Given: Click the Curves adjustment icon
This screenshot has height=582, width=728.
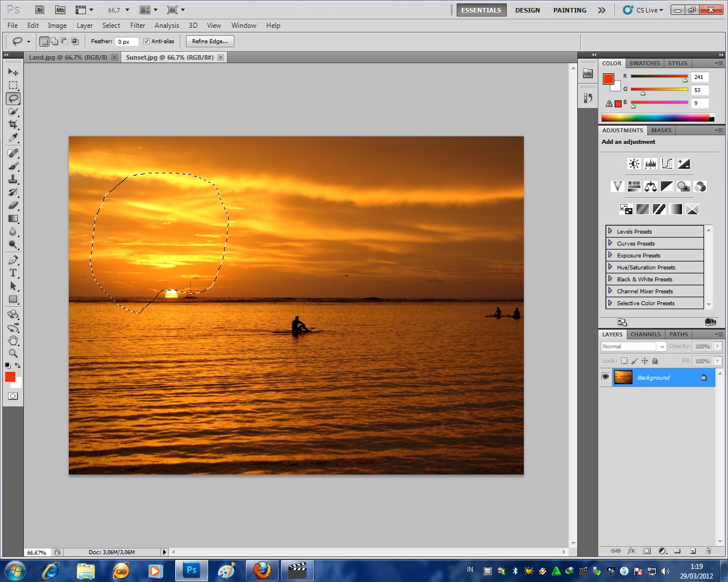Looking at the screenshot, I should tap(667, 164).
